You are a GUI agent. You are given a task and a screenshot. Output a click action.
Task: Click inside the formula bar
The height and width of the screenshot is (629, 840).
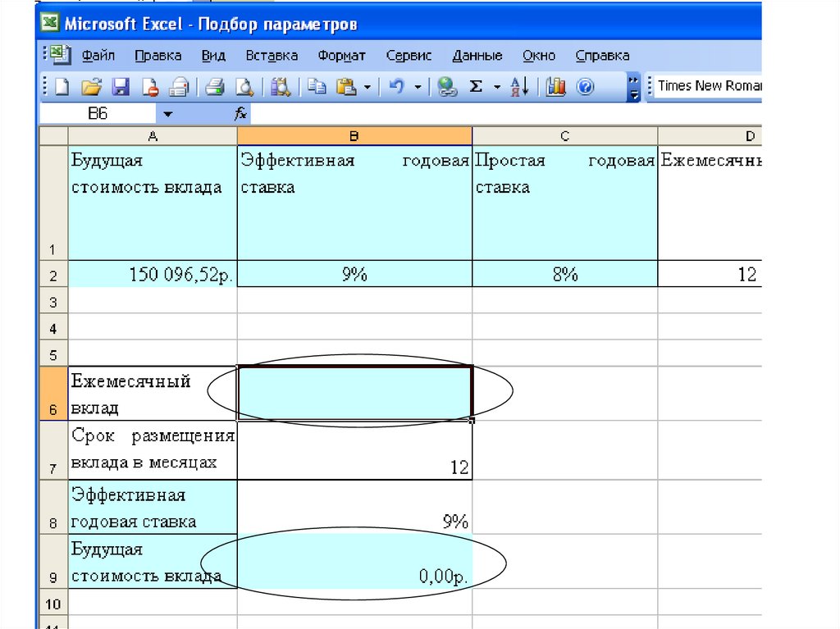point(505,114)
